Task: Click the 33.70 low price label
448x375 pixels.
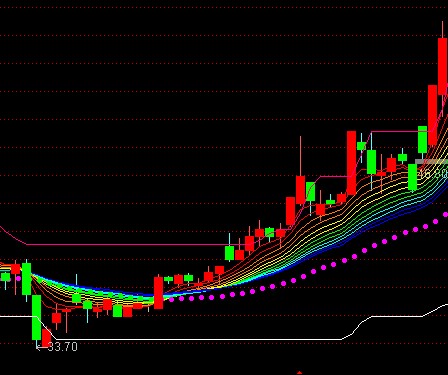Action: coord(63,347)
